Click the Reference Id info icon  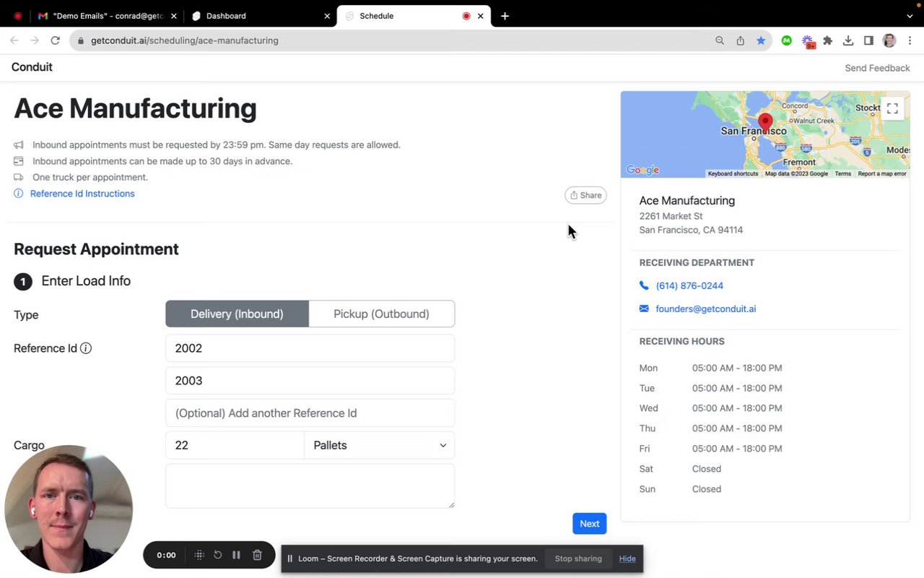[x=86, y=348]
